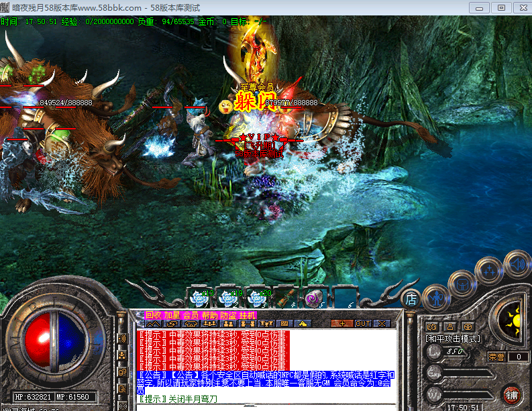Click the 加星 add-star link

[172, 315]
